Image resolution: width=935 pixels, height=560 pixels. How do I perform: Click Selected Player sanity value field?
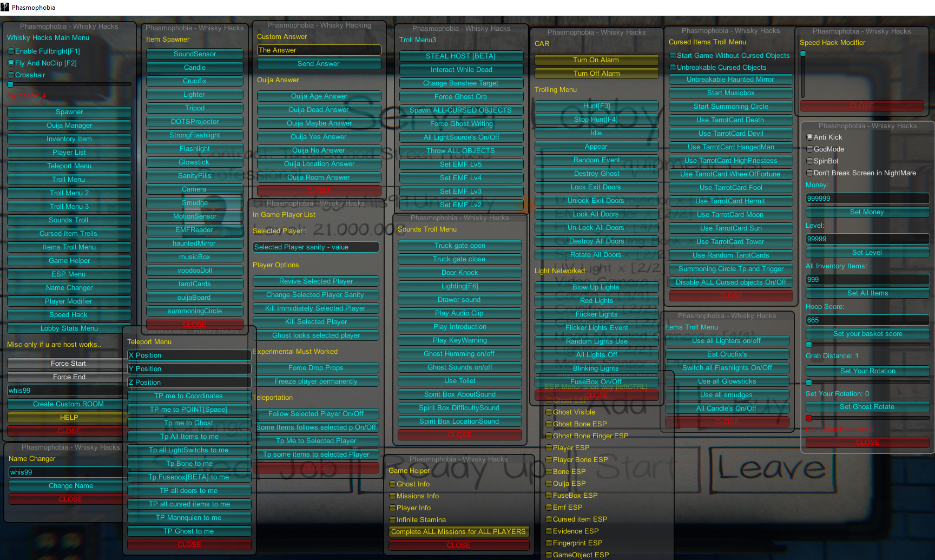316,247
